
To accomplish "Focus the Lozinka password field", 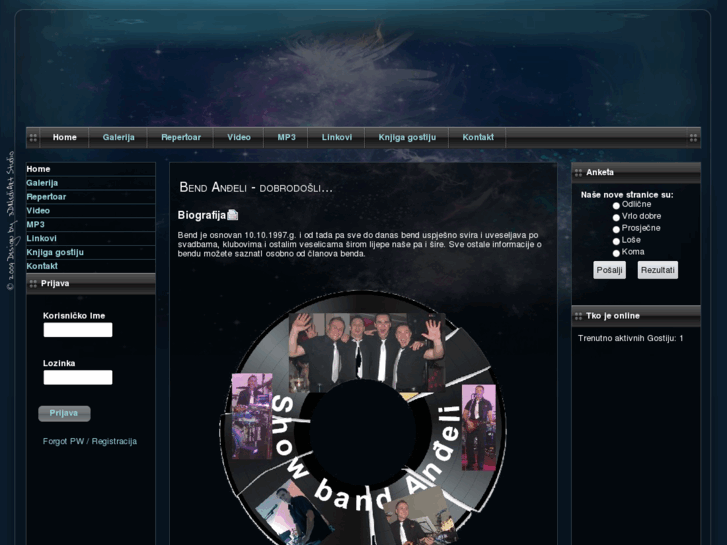I will point(78,378).
